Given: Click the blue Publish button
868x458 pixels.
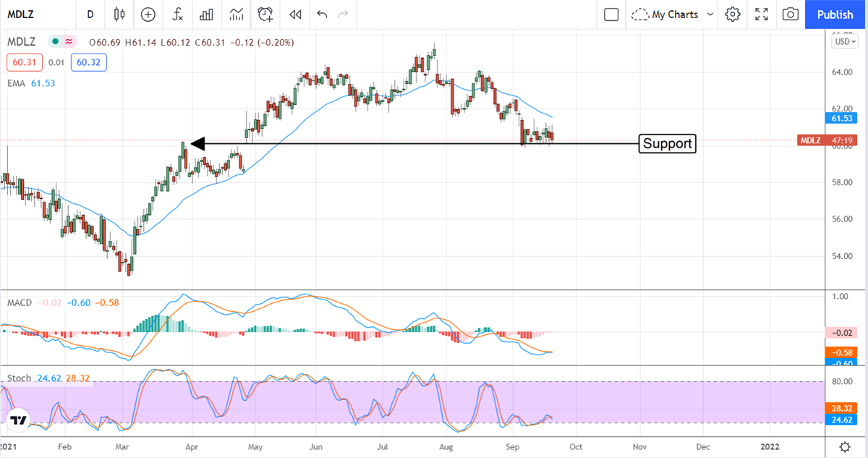Looking at the screenshot, I should [x=835, y=14].
